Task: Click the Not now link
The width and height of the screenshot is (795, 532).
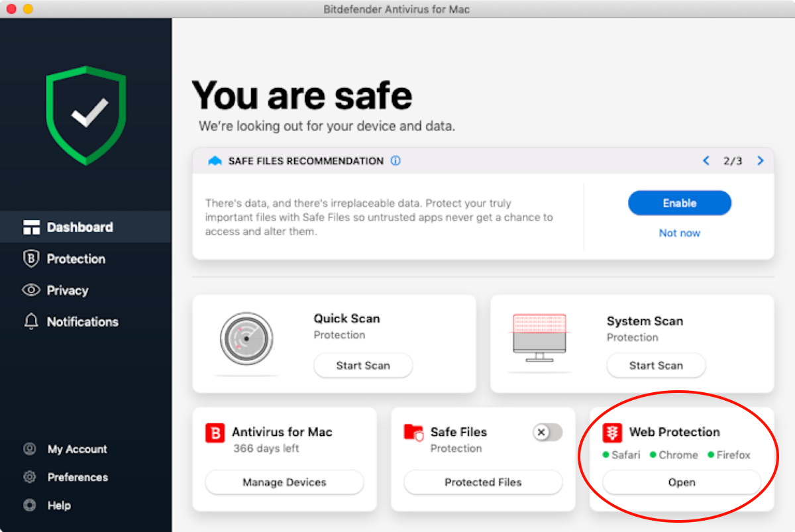Action: coord(680,233)
